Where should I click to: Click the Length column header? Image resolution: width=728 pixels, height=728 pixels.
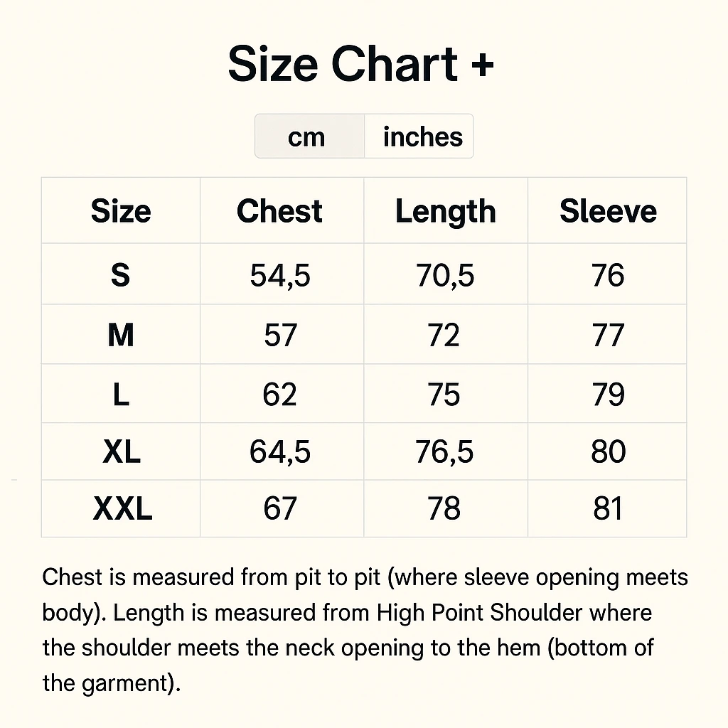(445, 212)
